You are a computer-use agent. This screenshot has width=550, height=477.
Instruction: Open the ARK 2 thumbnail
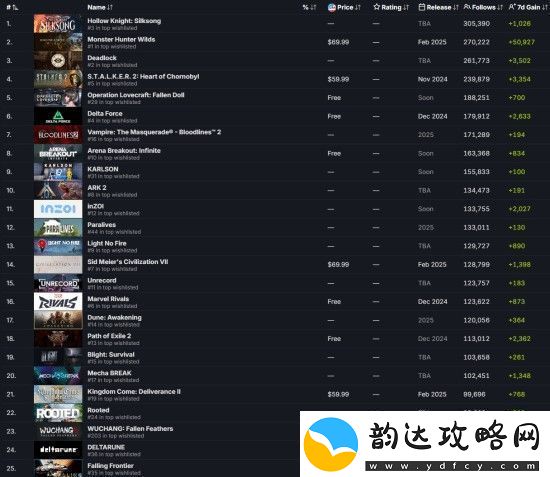point(58,190)
